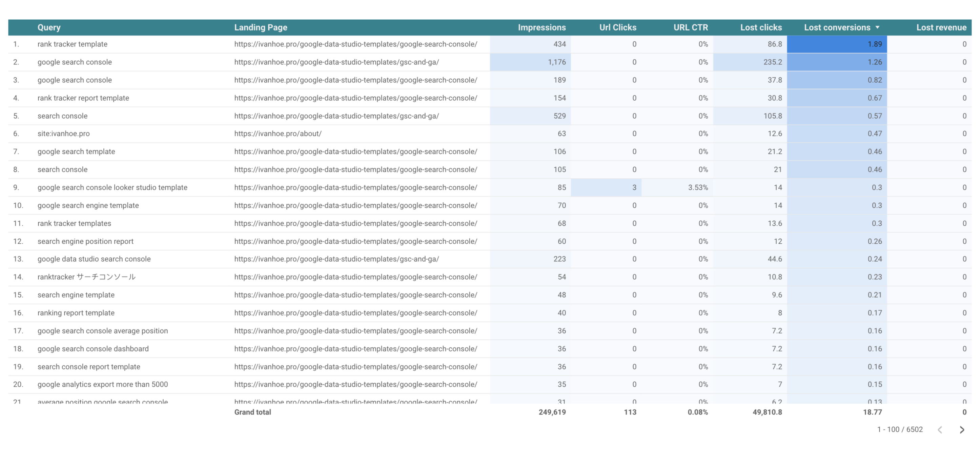Screen dimensions: 980x467
Task: Select query 'google search console average position'
Action: (102, 331)
